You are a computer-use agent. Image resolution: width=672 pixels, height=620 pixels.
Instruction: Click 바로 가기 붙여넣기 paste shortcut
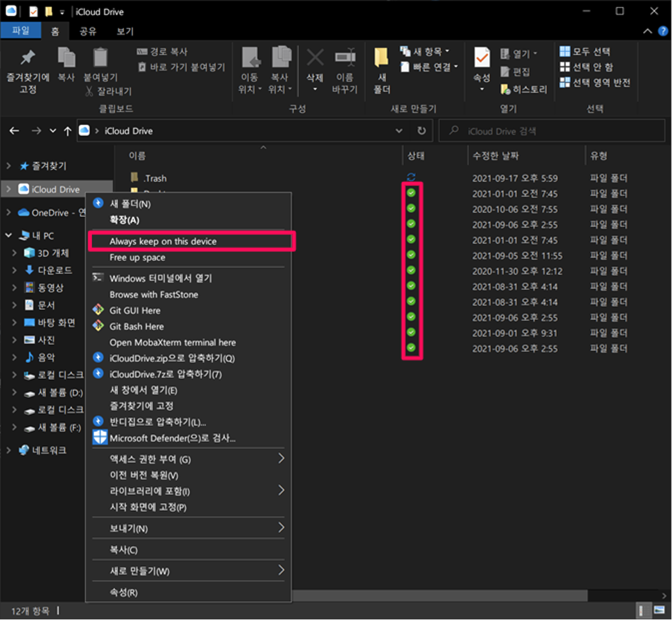click(182, 68)
